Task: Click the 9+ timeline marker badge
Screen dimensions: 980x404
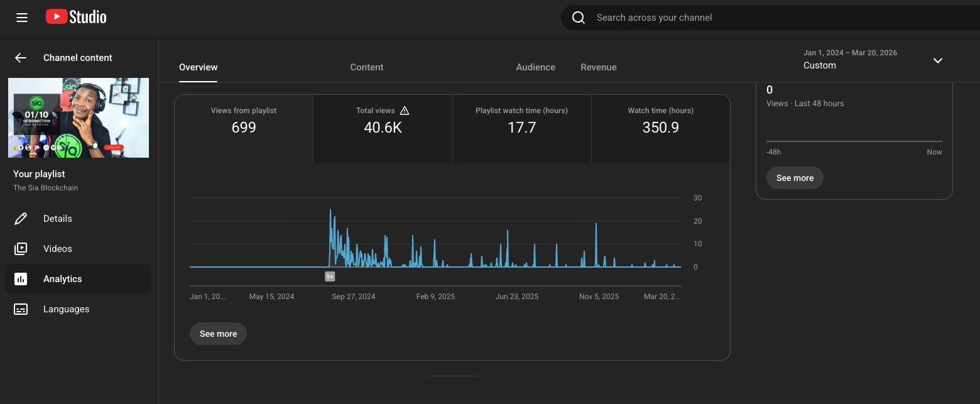Action: 330,276
